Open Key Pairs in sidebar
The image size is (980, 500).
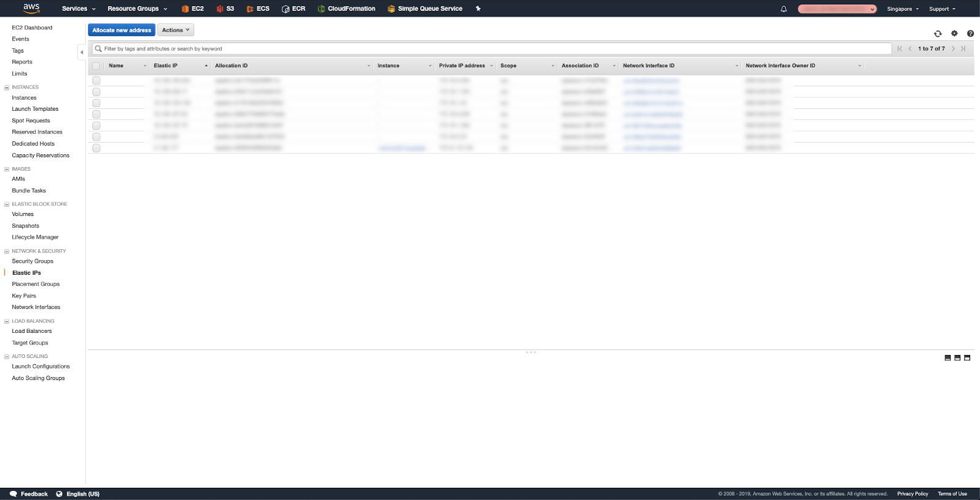tap(24, 296)
